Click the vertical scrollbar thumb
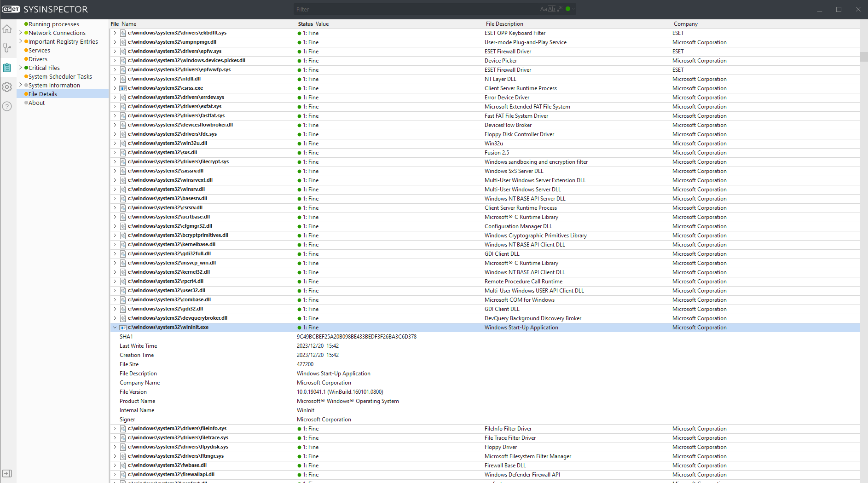 click(x=864, y=57)
